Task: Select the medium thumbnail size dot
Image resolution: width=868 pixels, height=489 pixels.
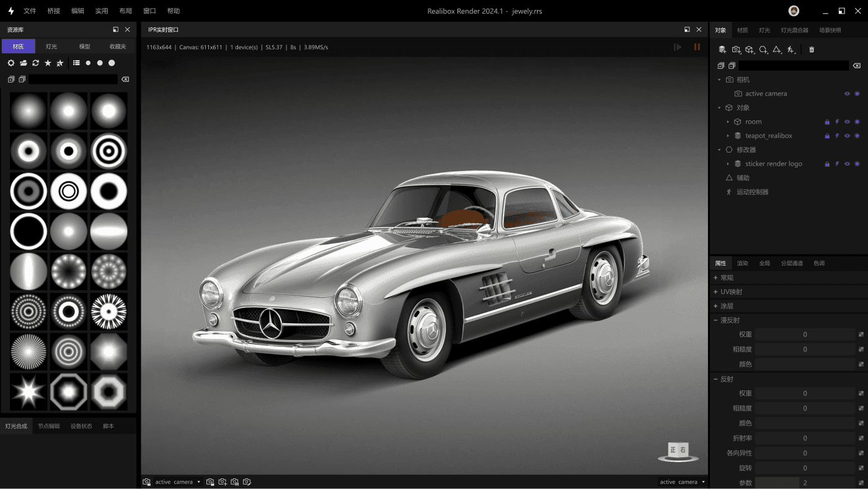Action: pyautogui.click(x=100, y=63)
